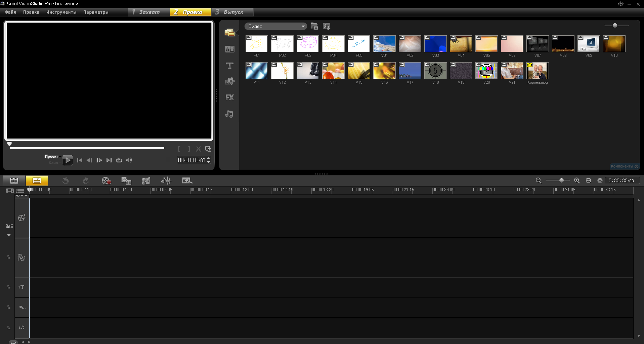Click the add media folder icon
This screenshot has width=644, height=344.
pos(314,26)
